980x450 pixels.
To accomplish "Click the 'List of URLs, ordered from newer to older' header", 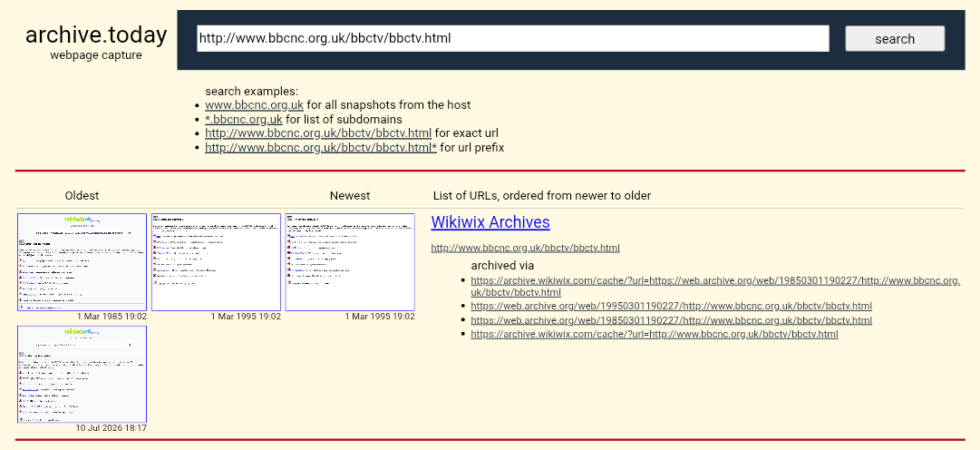I will tap(542, 196).
